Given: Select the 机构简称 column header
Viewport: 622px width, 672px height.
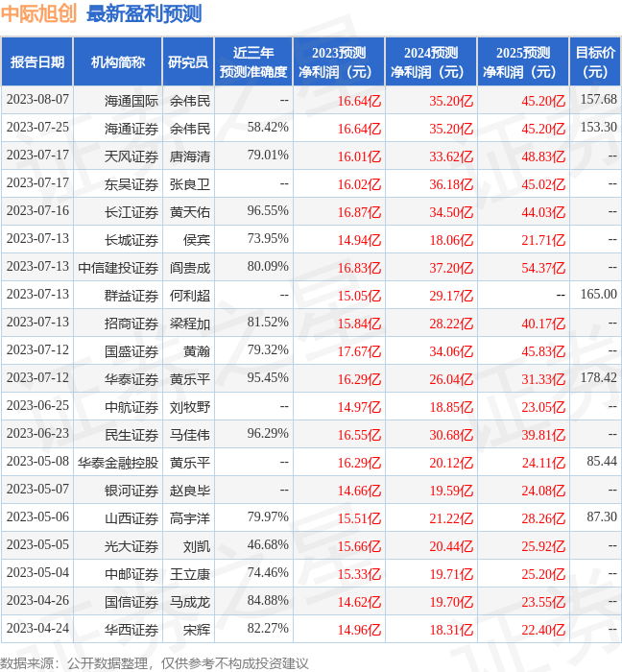Looking at the screenshot, I should pyautogui.click(x=118, y=61).
